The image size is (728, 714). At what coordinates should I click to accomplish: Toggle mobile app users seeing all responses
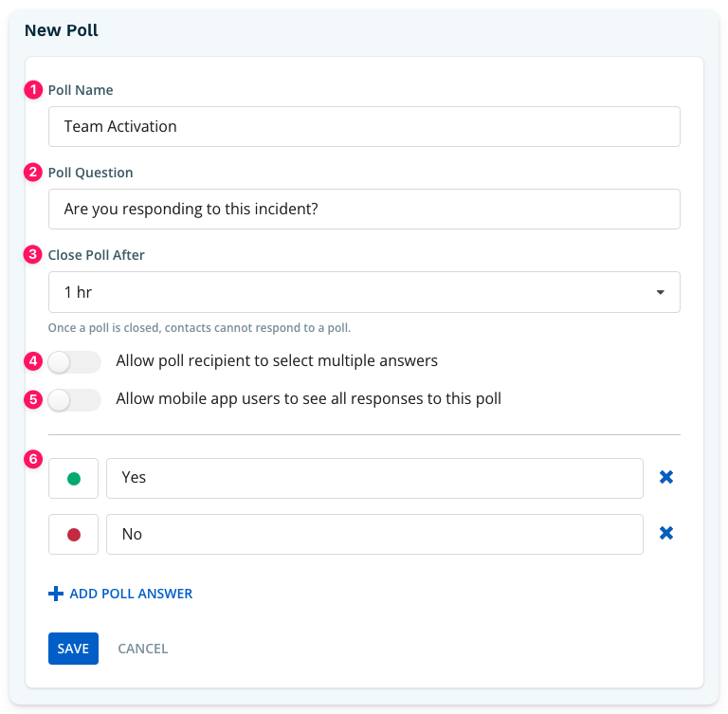point(74,400)
